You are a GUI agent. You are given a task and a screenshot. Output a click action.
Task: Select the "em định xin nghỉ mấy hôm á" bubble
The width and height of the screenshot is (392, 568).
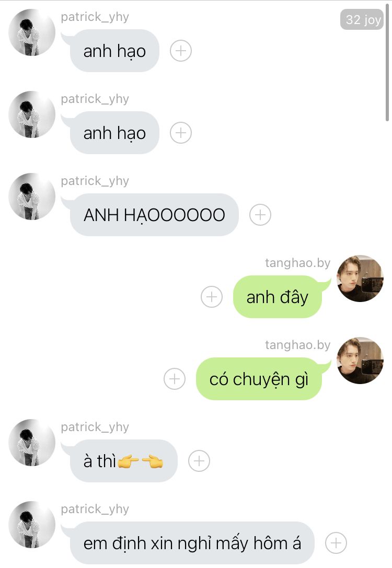click(x=192, y=542)
